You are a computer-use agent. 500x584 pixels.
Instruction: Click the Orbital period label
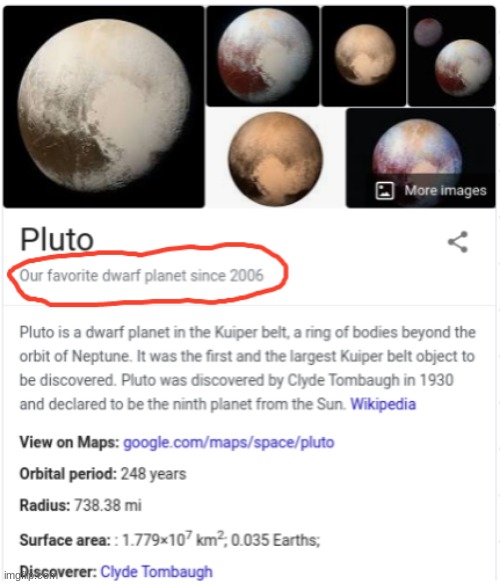pyautogui.click(x=68, y=474)
